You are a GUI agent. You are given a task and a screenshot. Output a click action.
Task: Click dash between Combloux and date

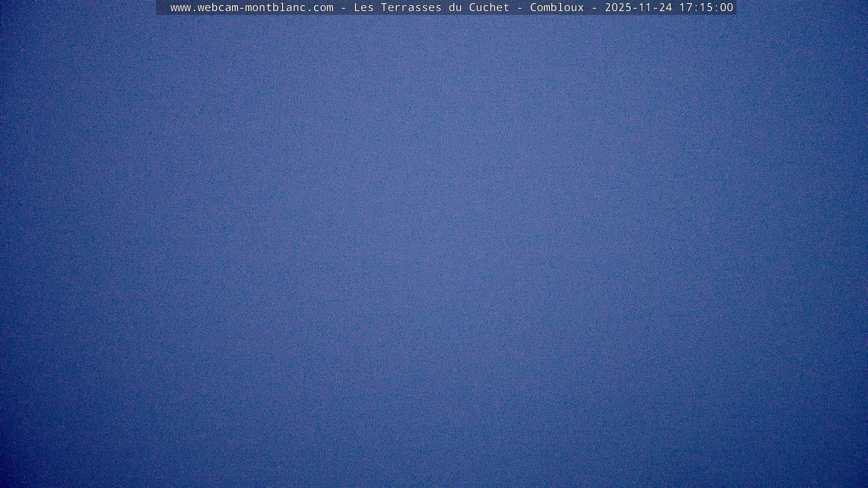pyautogui.click(x=594, y=7)
